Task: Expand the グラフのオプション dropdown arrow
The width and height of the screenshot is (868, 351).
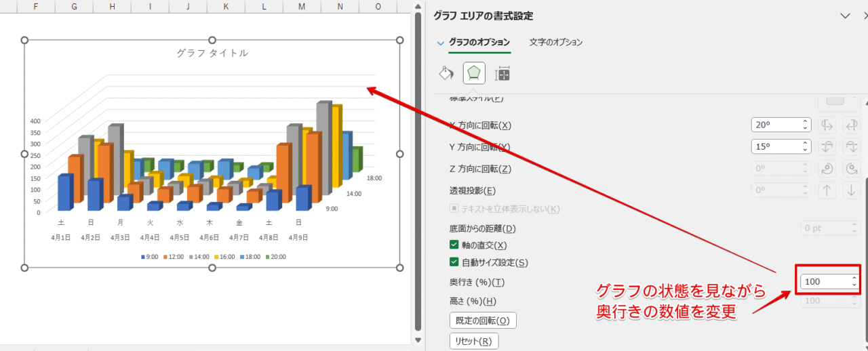Action: tap(441, 43)
